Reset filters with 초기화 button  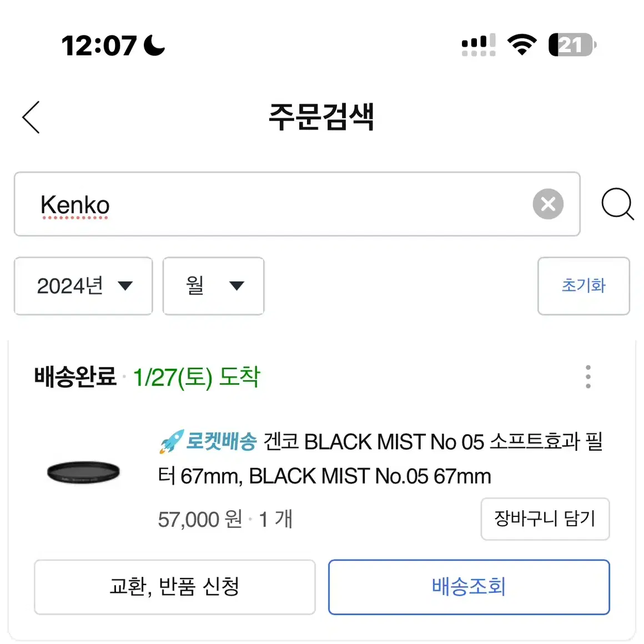pos(583,286)
